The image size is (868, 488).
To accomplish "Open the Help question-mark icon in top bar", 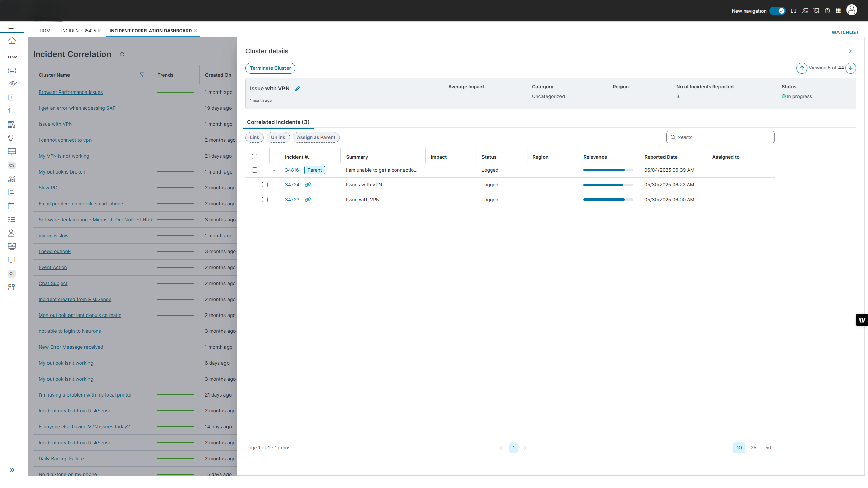I will pos(827,11).
